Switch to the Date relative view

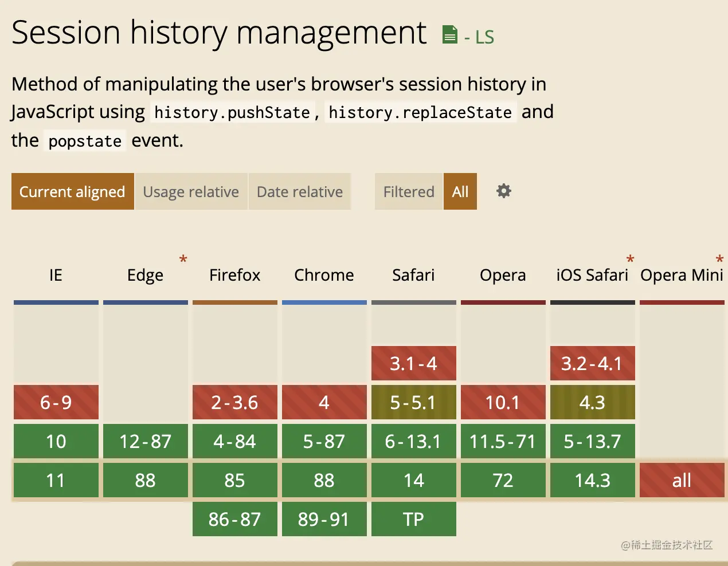tap(300, 191)
